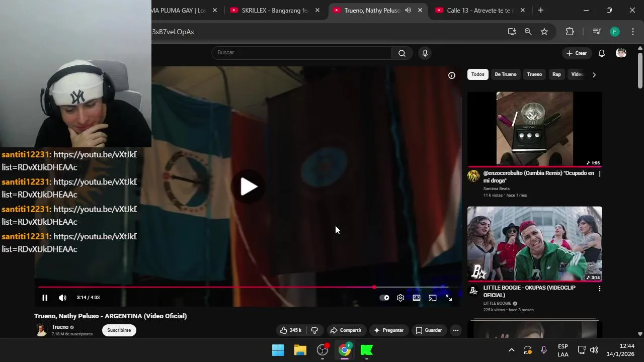
Task: Open more actions ellipsis under video
Action: 456,330
